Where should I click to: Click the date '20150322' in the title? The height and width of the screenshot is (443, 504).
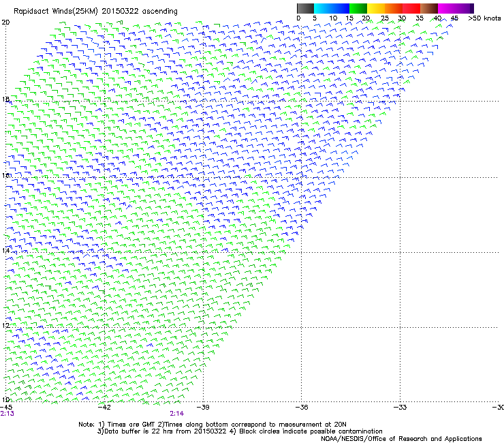click(121, 12)
